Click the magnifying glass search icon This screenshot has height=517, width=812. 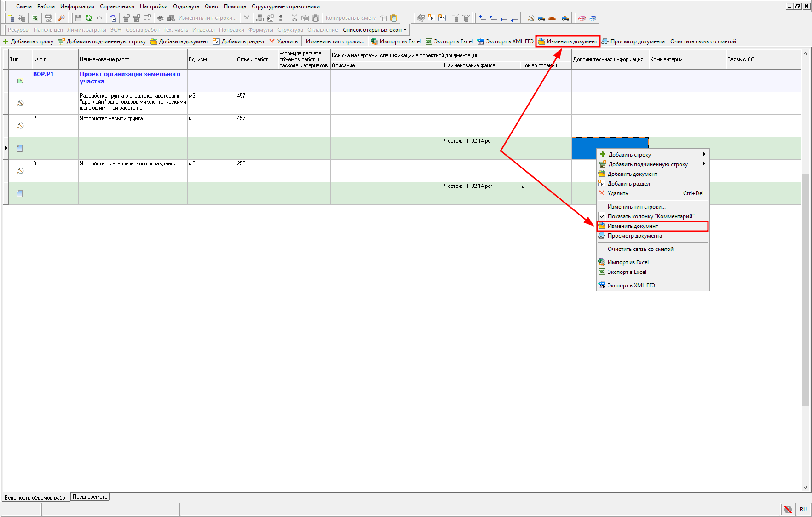[x=61, y=18]
